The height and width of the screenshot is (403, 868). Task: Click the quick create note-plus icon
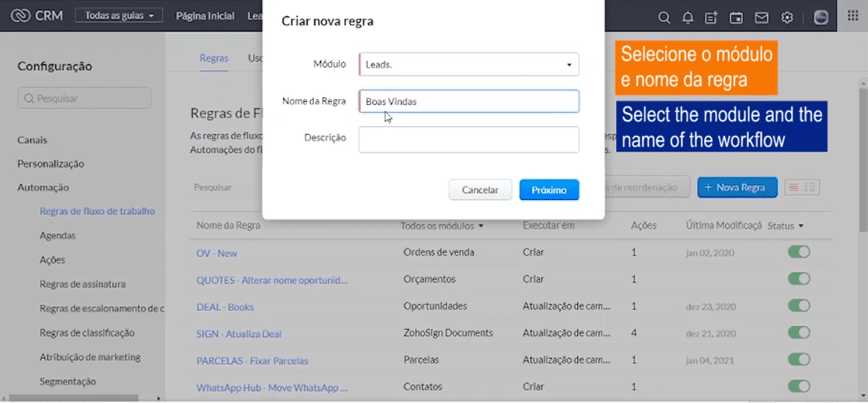coord(711,17)
